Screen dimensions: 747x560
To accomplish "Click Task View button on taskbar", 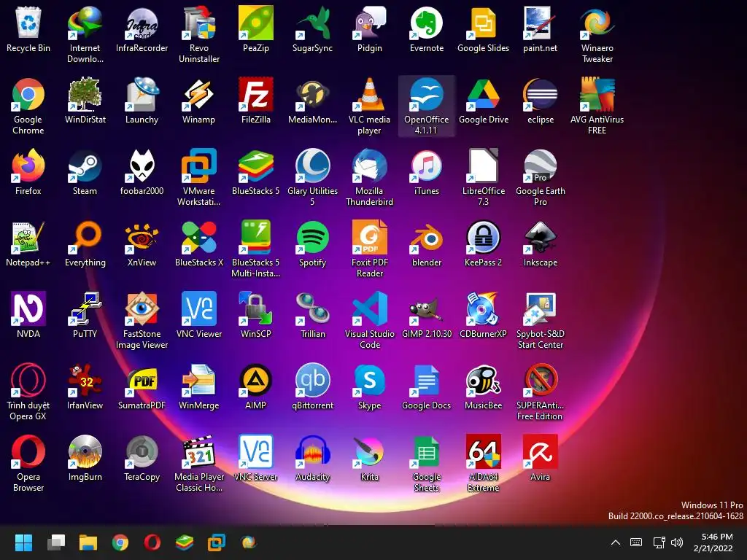I will [x=56, y=542].
